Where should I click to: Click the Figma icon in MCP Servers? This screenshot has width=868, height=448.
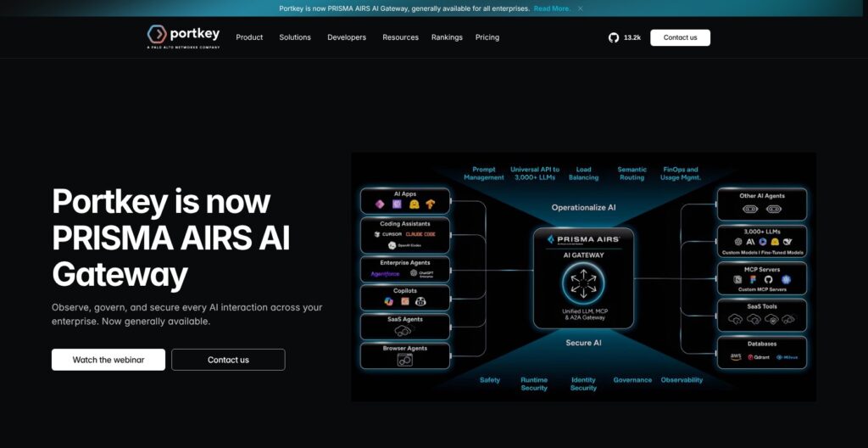(x=754, y=279)
